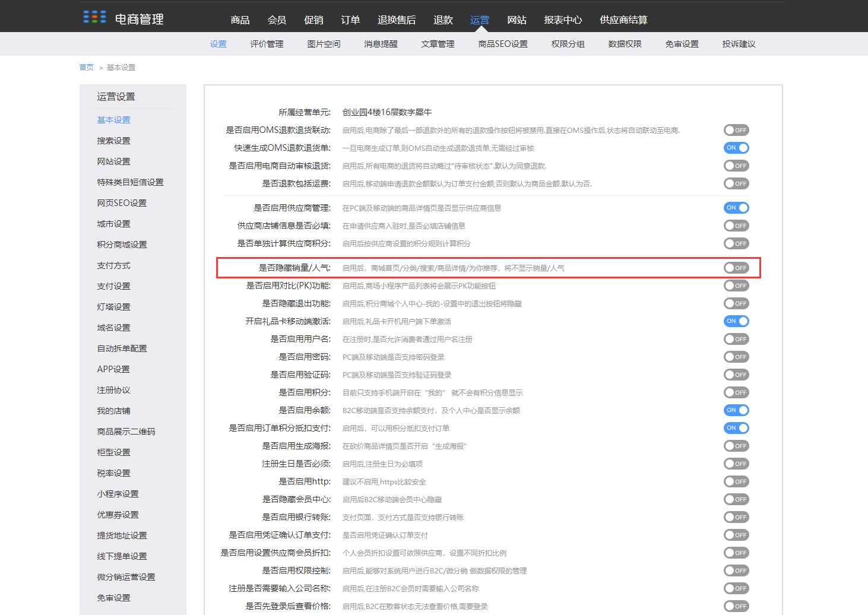Open 柜型设置 in the sidebar
This screenshot has width=868, height=615.
pos(113,452)
